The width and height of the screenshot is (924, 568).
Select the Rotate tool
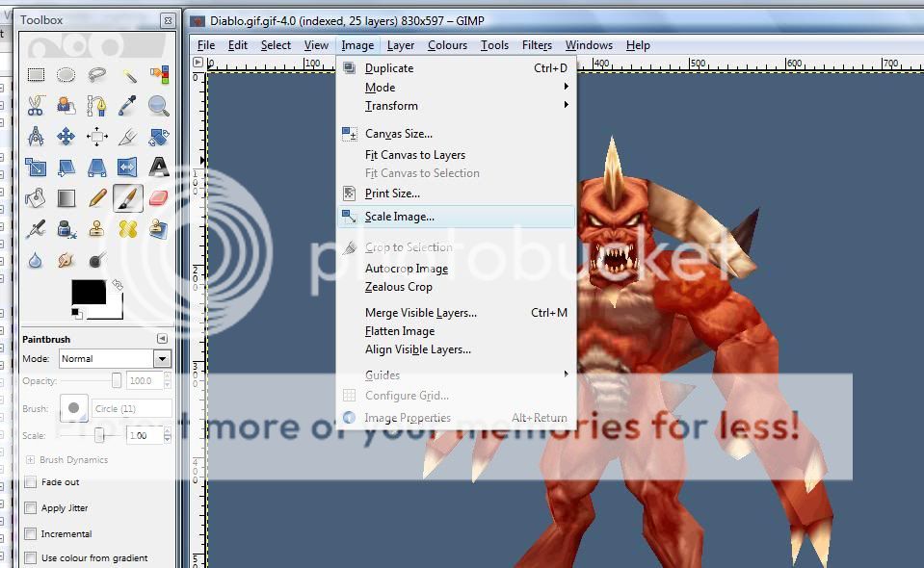tap(159, 137)
